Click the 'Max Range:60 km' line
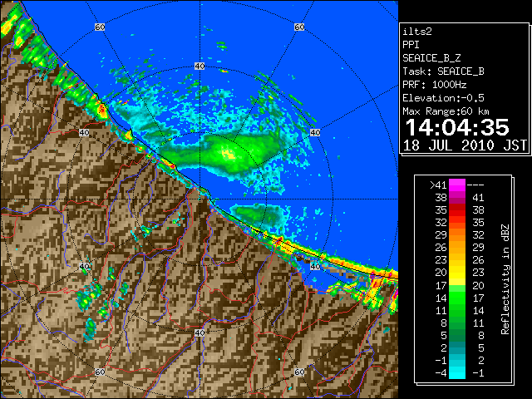532x399 pixels. tap(446, 111)
